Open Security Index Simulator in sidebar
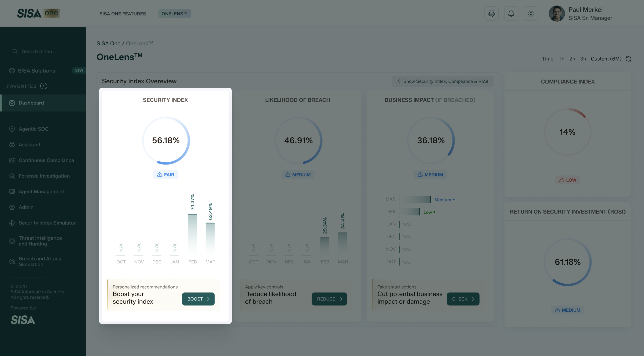 point(47,223)
